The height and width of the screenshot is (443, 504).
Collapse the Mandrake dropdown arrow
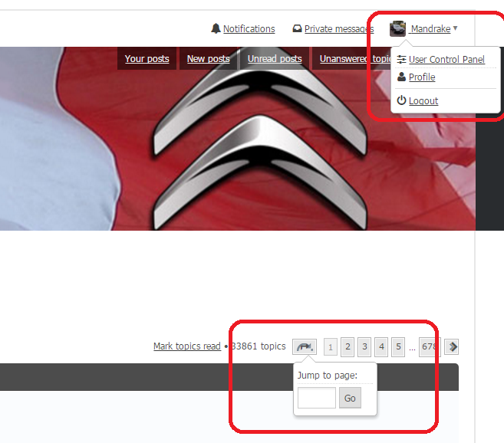pos(455,28)
